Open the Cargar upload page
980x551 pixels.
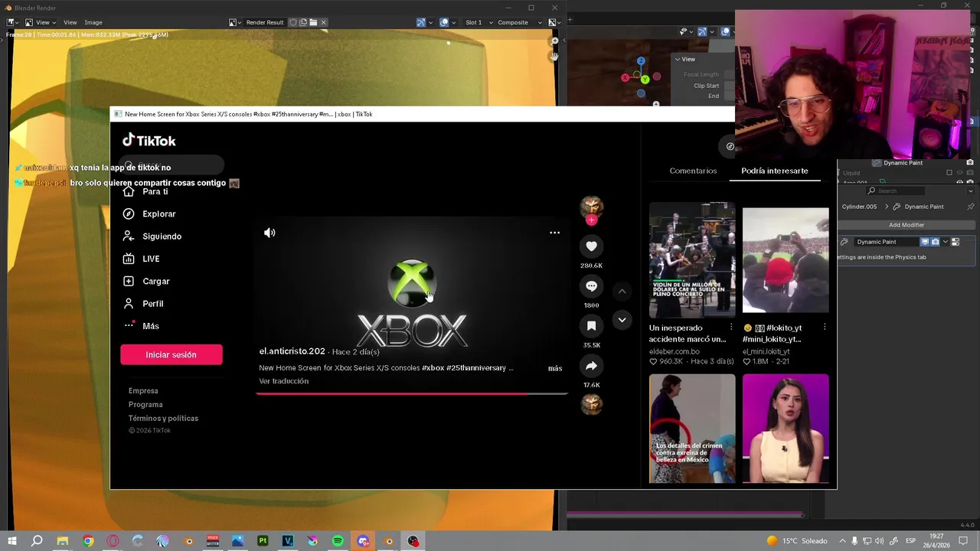tap(146, 281)
